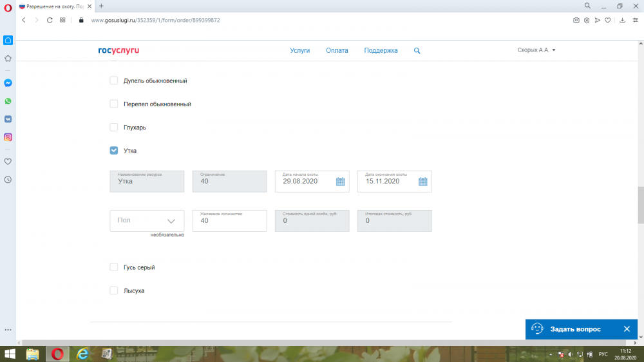This screenshot has width=644, height=362.
Task: Click РУС language indicator in tray
Action: coord(603,354)
